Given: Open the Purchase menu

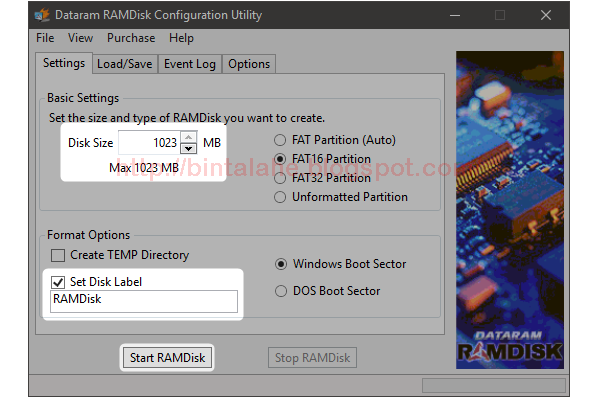Looking at the screenshot, I should click(131, 38).
